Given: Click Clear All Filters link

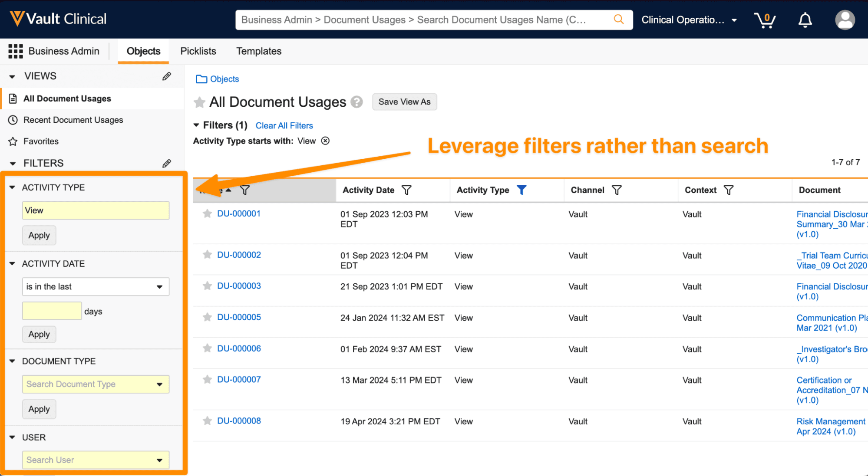Looking at the screenshot, I should click(284, 125).
